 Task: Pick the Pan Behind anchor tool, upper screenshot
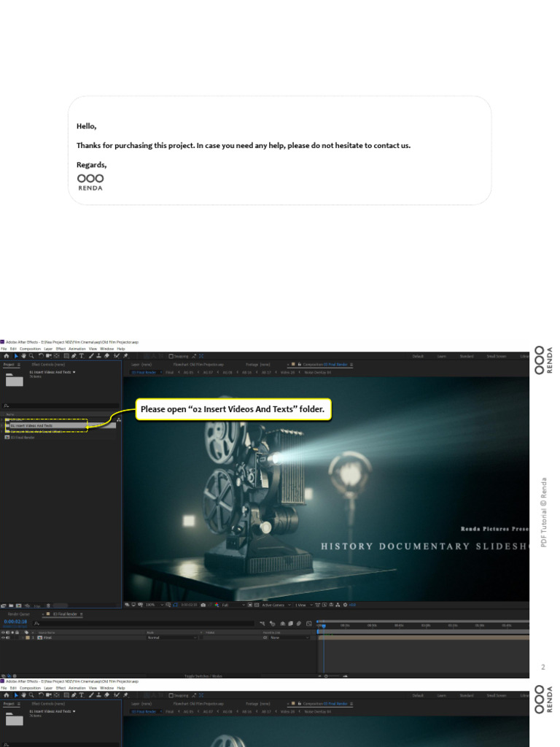click(x=57, y=356)
